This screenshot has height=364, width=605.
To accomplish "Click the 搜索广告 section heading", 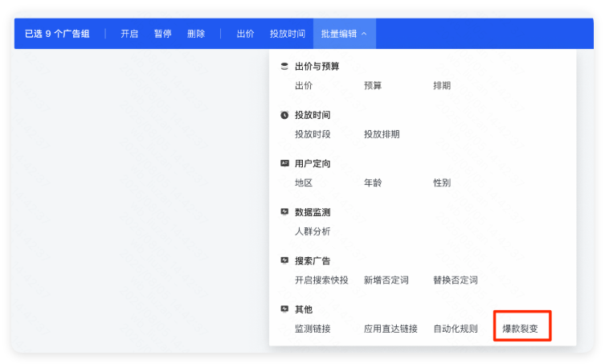I will click(313, 260).
